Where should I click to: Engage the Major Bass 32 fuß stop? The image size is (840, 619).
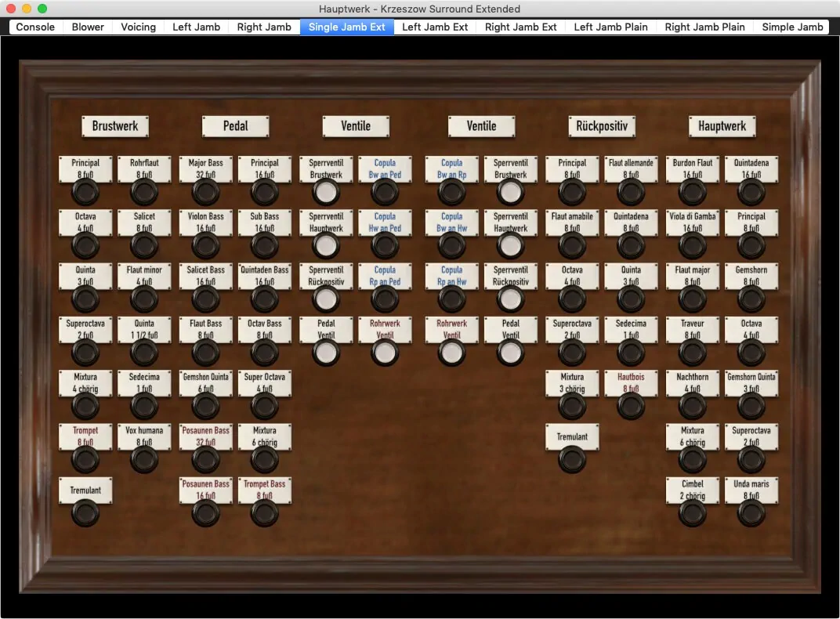point(206,192)
